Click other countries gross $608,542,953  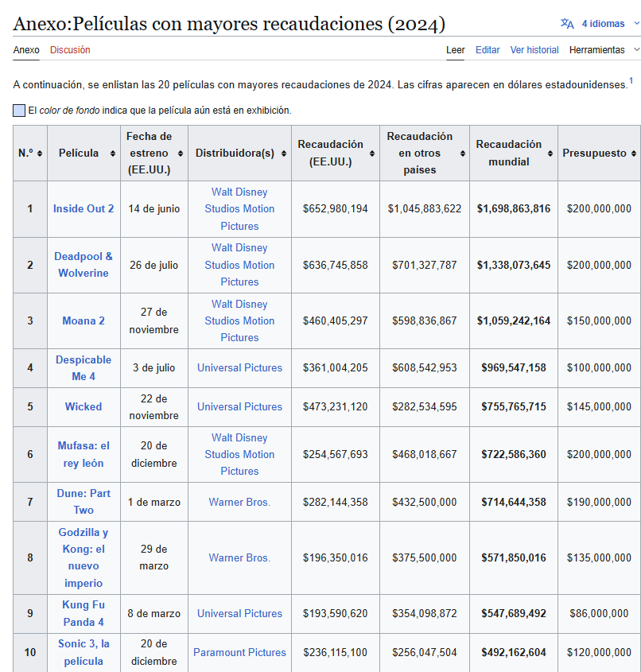[425, 367]
